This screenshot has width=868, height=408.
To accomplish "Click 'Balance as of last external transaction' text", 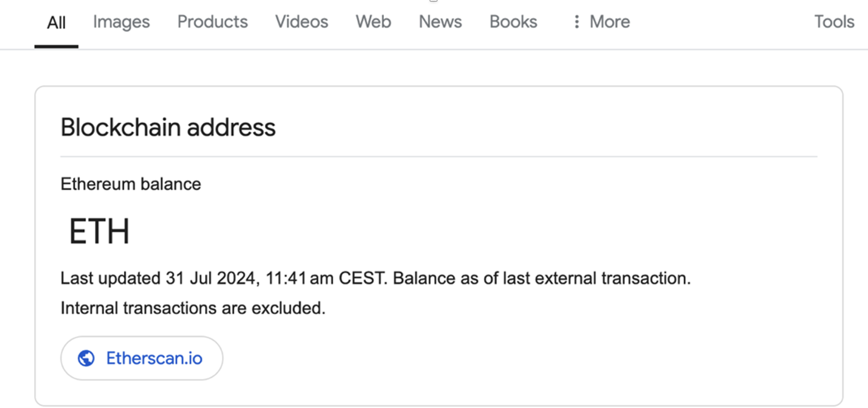I will pyautogui.click(x=541, y=278).
